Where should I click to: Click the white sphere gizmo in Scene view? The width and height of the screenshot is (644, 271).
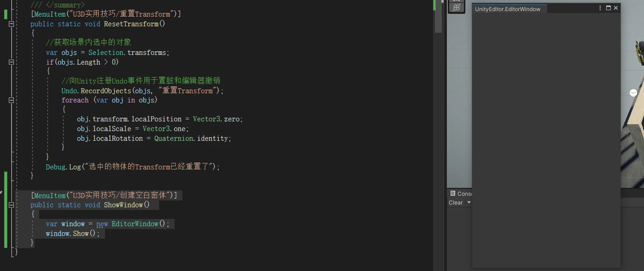pyautogui.click(x=633, y=93)
